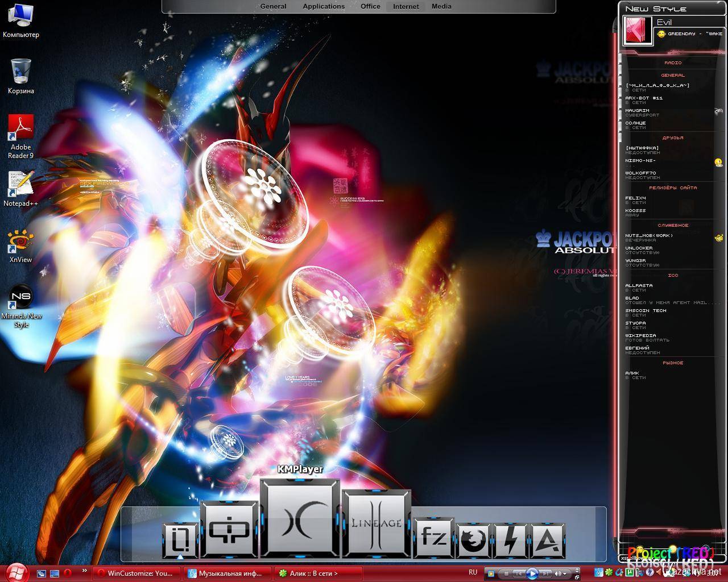The width and height of the screenshot is (728, 582).
Task: Click the FileZilla (fz) dock icon
Action: pyautogui.click(x=433, y=537)
